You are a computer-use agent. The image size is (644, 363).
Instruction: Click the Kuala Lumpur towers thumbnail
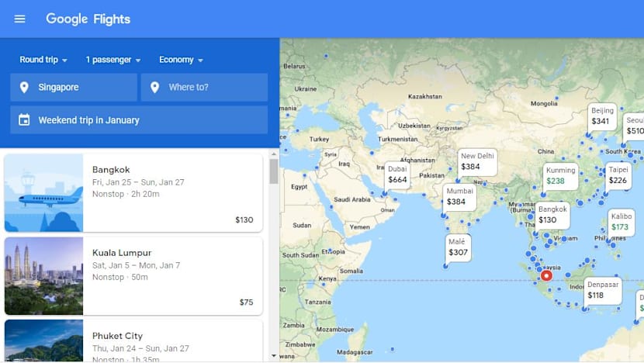[43, 276]
